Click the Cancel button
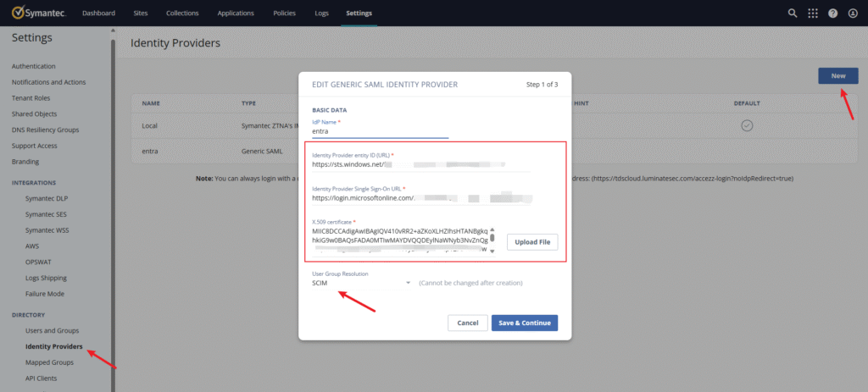 (467, 323)
